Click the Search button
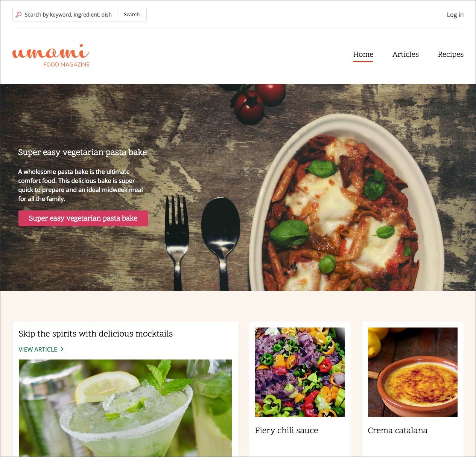This screenshot has height=457, width=476. coord(132,15)
